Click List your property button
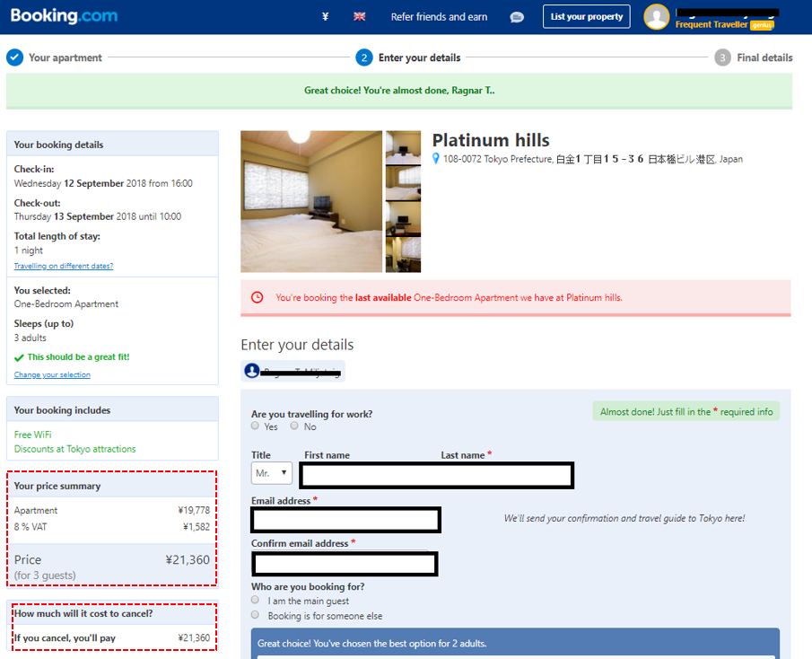Image resolution: width=812 pixels, height=659 pixels. coord(586,16)
